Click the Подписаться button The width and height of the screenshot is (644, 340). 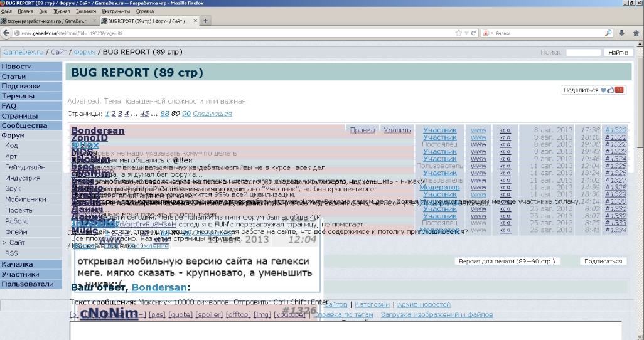(x=603, y=261)
